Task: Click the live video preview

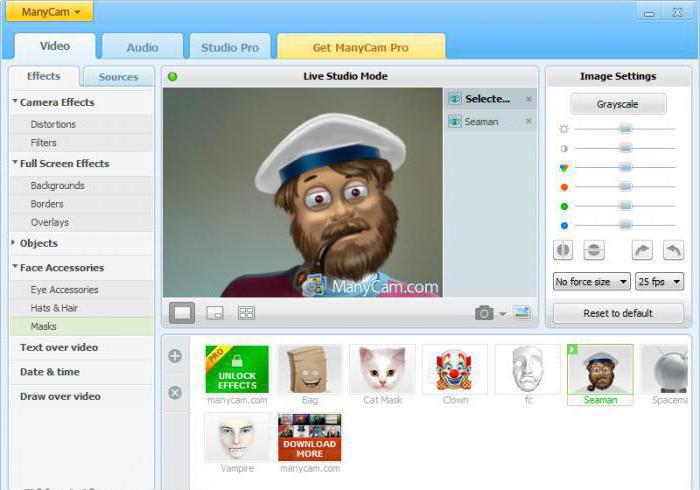Action: (x=303, y=192)
